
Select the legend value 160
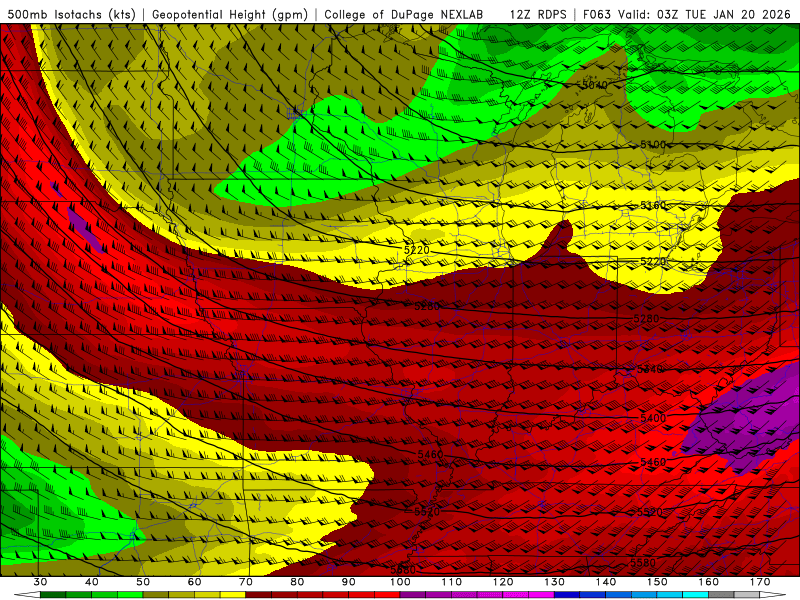(x=709, y=582)
